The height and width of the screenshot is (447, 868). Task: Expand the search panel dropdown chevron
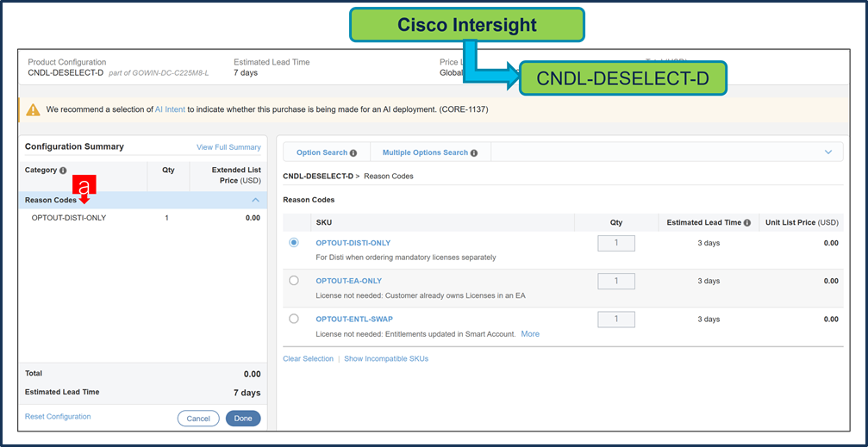pos(828,152)
